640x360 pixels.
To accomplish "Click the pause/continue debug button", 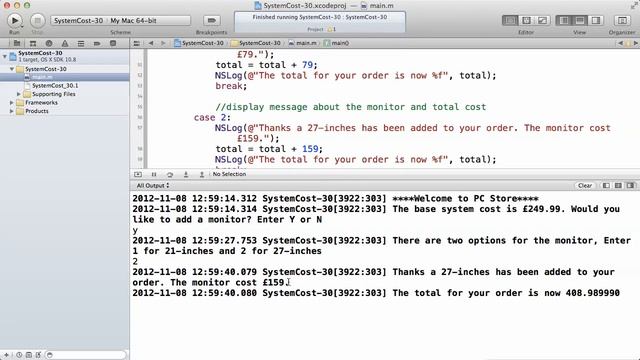I will click(154, 174).
